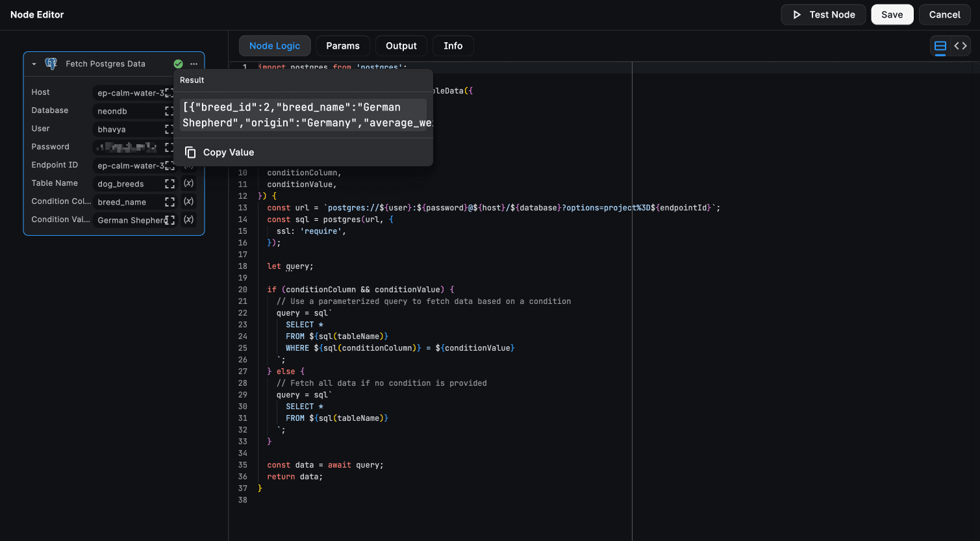Click the green success checkmark on the node
Image resolution: width=980 pixels, height=541 pixels.
[x=178, y=64]
